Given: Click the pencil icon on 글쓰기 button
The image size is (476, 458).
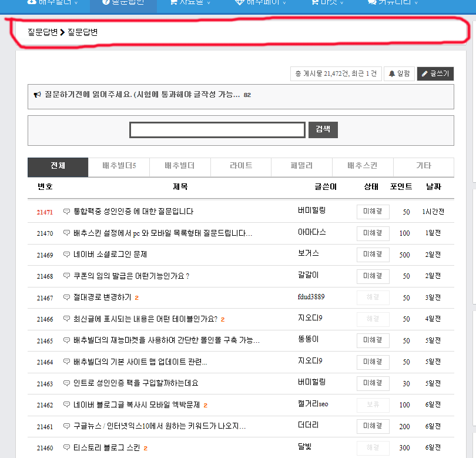Looking at the screenshot, I should pyautogui.click(x=425, y=73).
